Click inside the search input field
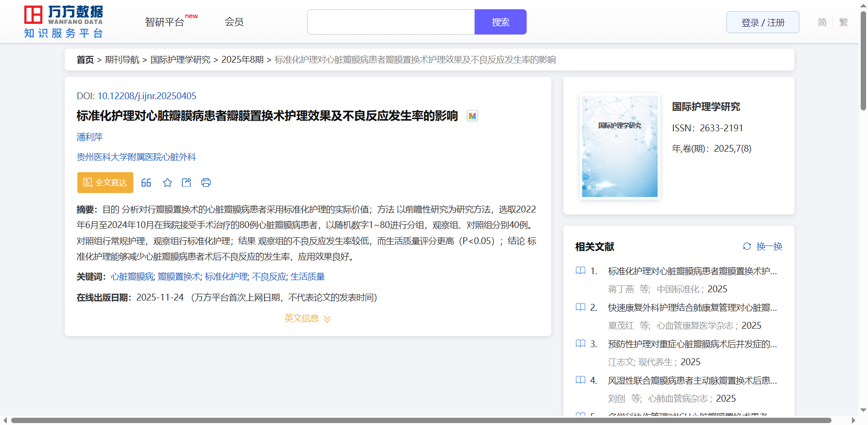The image size is (868, 425). coord(391,22)
